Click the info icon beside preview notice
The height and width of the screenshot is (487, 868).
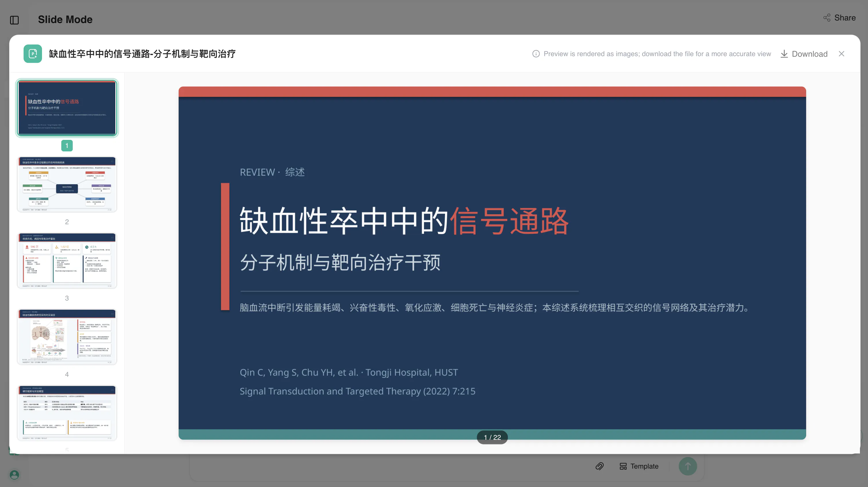[x=536, y=54]
